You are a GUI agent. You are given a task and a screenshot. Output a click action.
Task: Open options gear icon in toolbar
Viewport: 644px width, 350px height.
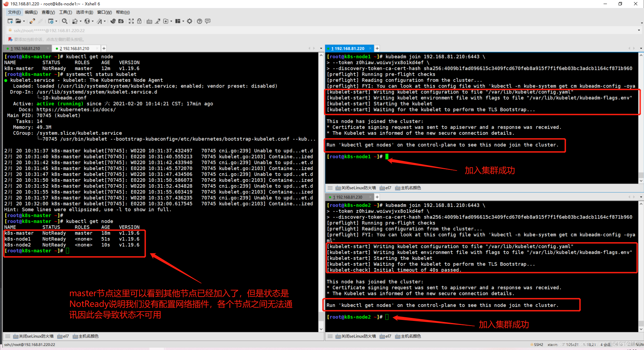click(x=189, y=21)
